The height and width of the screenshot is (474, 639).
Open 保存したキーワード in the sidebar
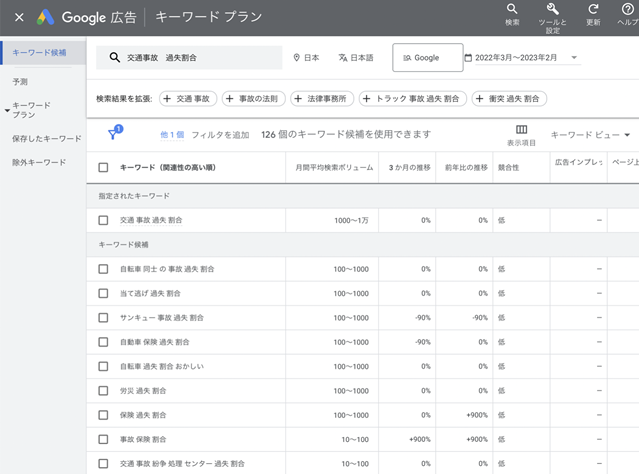click(x=46, y=139)
